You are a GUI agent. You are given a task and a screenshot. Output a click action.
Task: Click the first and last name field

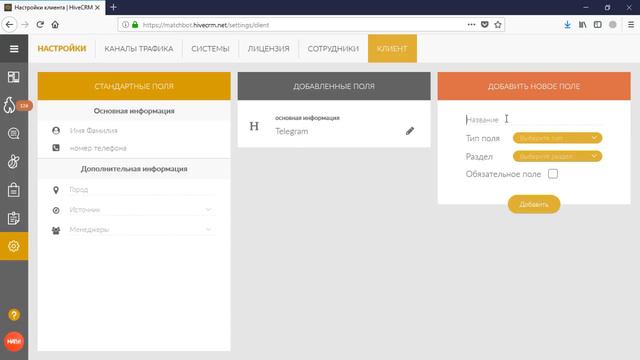point(141,131)
